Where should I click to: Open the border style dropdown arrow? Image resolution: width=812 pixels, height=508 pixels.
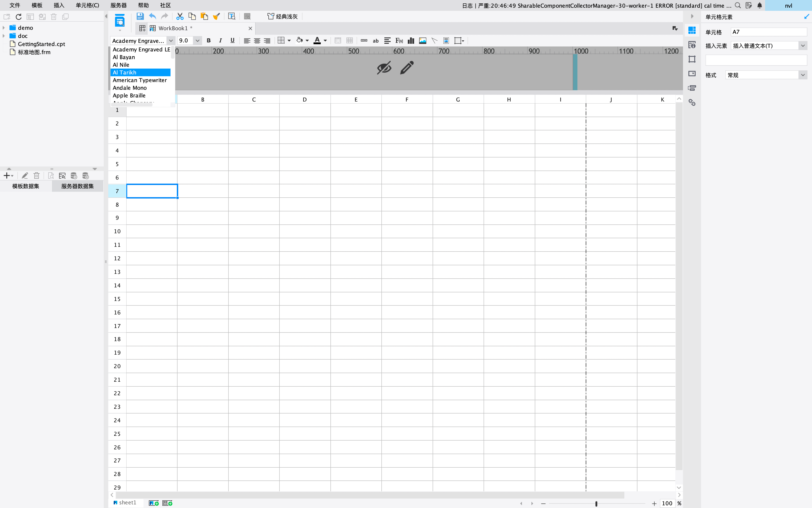click(289, 41)
